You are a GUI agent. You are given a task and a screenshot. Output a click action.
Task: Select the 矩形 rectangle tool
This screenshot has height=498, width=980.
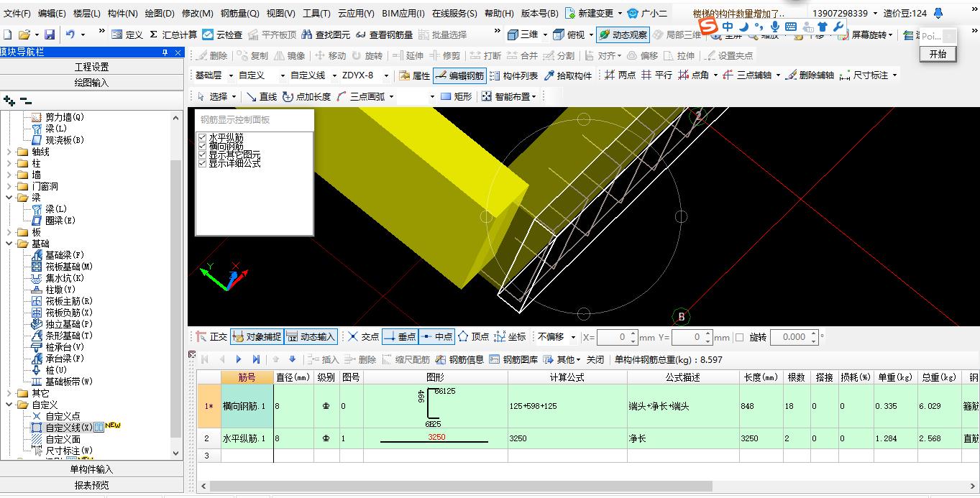pos(457,96)
